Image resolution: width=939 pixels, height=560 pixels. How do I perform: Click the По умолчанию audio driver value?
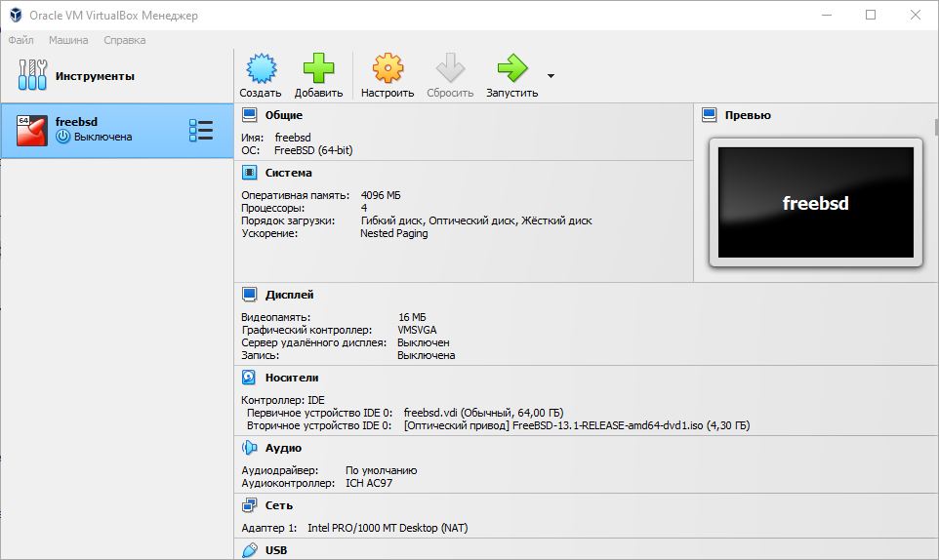pyautogui.click(x=382, y=470)
